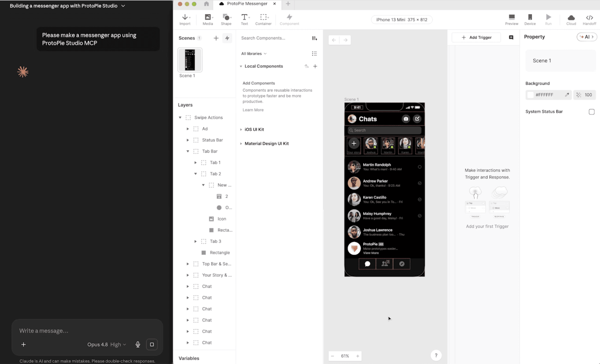
Task: Open the All libraries dropdown
Action: click(254, 54)
